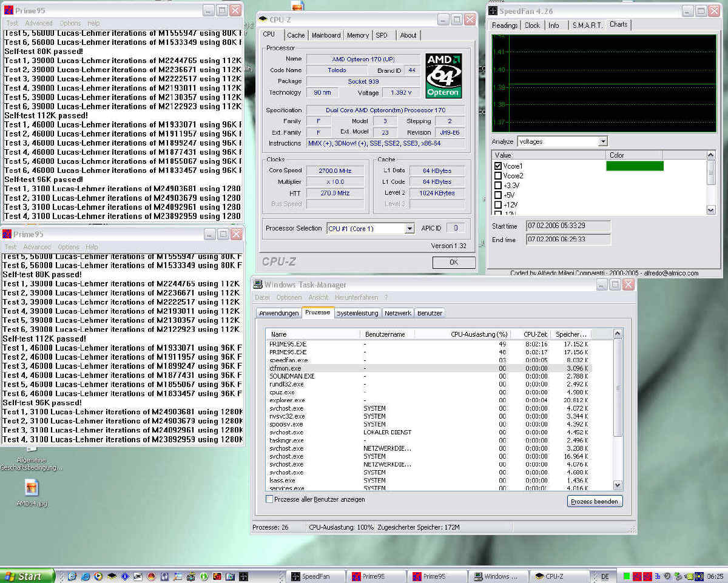Switch to SpeedFan via taskbar button
This screenshot has width=728, height=583.
[315, 576]
